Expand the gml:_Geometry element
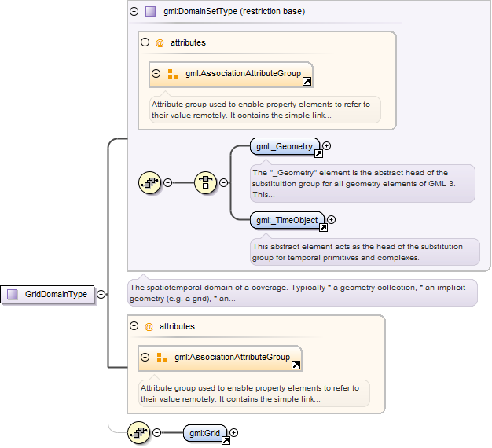Image resolution: width=492 pixels, height=448 pixels. coord(327,146)
